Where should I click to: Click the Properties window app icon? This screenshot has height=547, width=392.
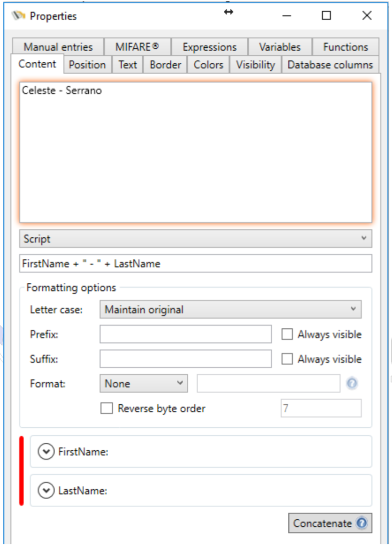tap(19, 16)
